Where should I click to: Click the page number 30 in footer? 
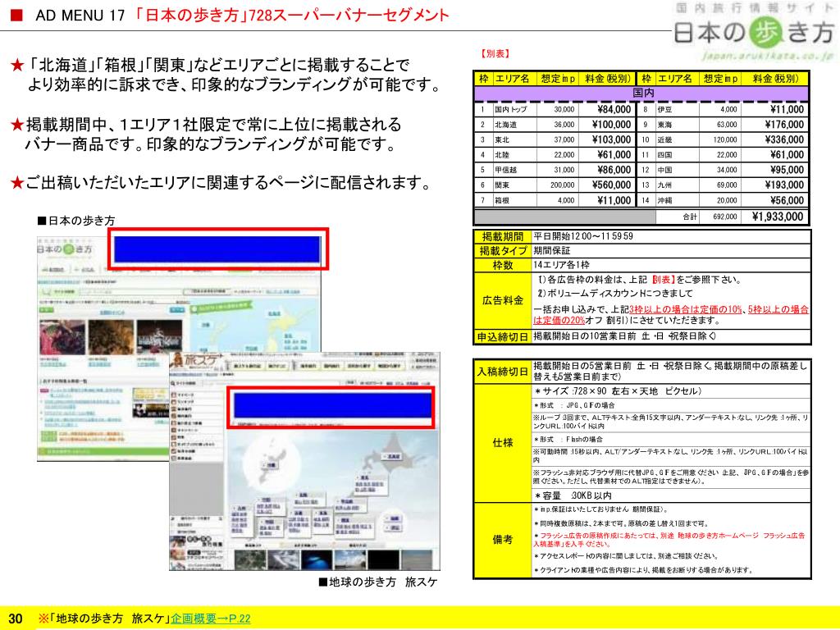pyautogui.click(x=16, y=619)
